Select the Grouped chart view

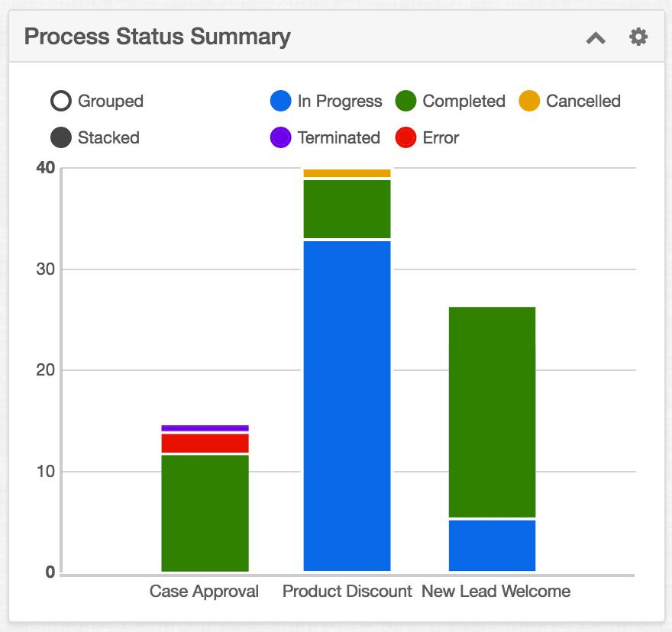pos(60,100)
